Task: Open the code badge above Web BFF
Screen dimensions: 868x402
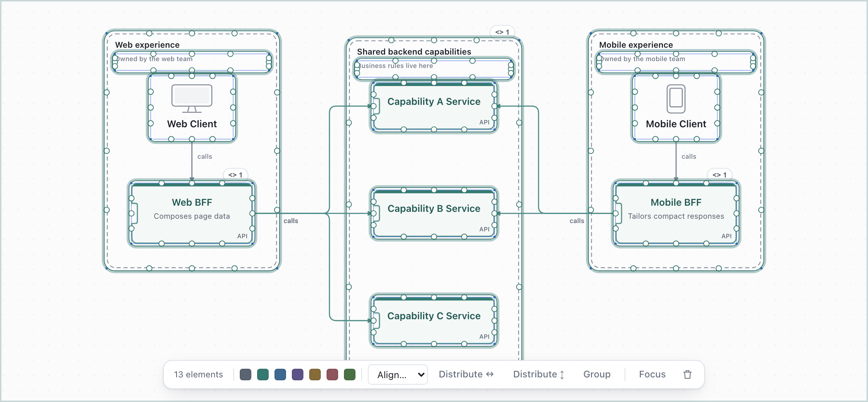Action: pos(235,175)
